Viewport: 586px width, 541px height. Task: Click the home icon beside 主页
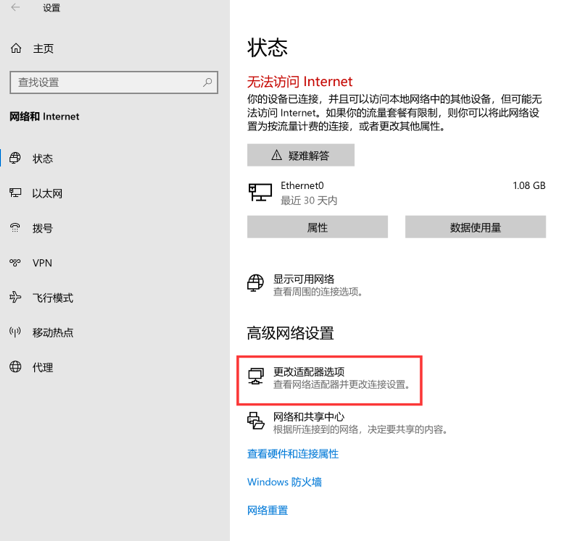(x=16, y=48)
